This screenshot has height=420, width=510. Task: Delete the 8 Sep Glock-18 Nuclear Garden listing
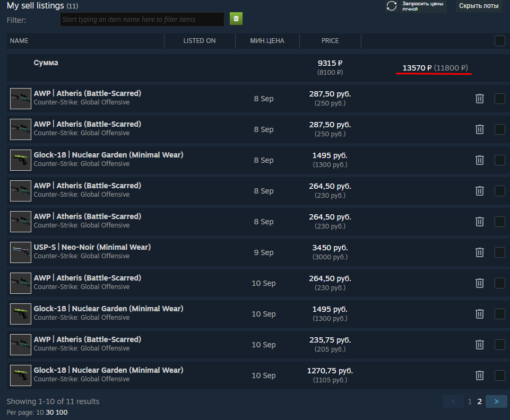pos(479,160)
